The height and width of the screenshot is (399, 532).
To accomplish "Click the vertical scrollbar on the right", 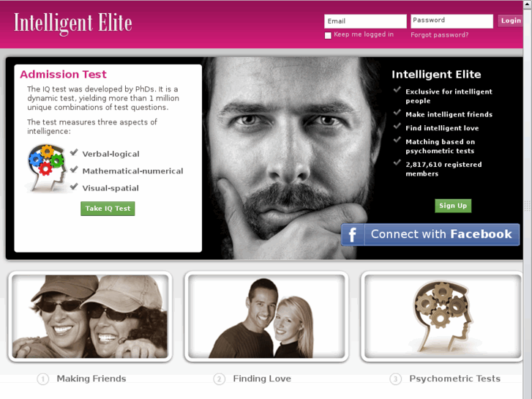I will pos(528,200).
